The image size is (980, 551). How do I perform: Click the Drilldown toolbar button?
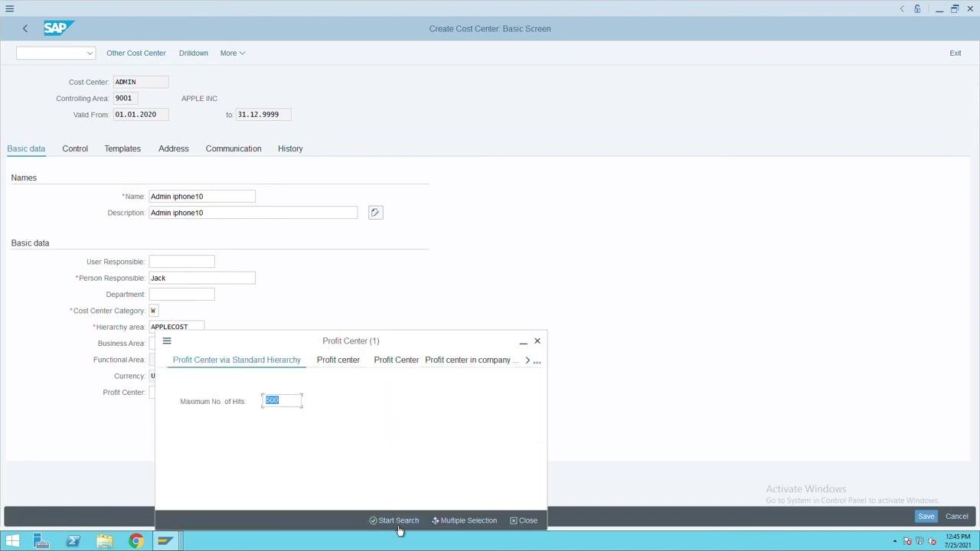point(194,53)
